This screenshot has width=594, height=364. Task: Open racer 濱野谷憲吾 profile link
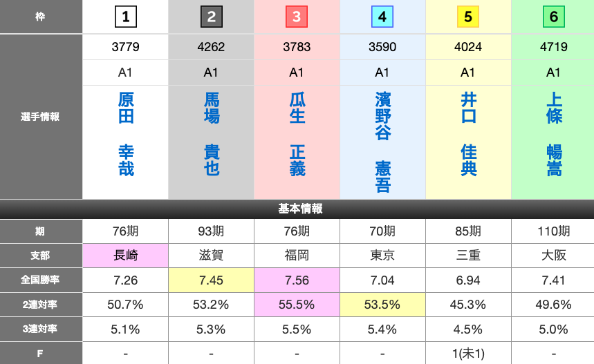[383, 143]
